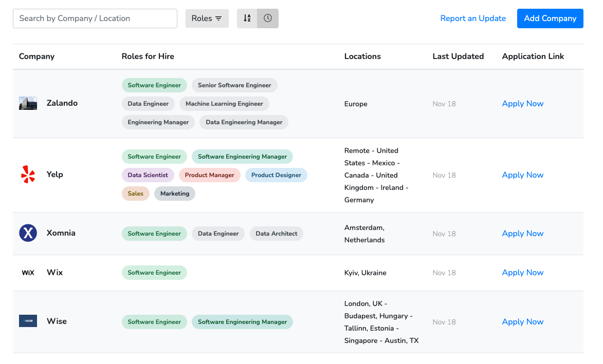Select Zalando's Machine Learning Engineer tag
The height and width of the screenshot is (364, 603).
pyautogui.click(x=224, y=104)
